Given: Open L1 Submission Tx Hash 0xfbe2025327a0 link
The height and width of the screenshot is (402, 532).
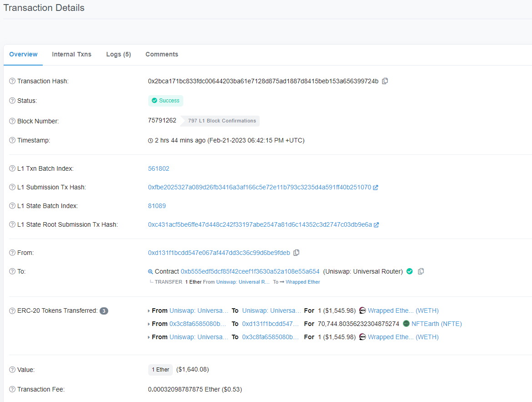Looking at the screenshot, I should click(x=260, y=187).
